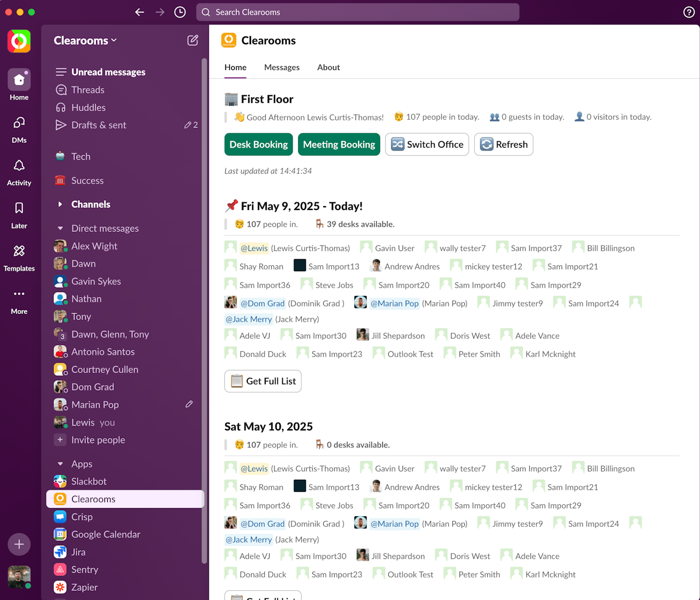Click the plus create button in rail

pyautogui.click(x=19, y=544)
